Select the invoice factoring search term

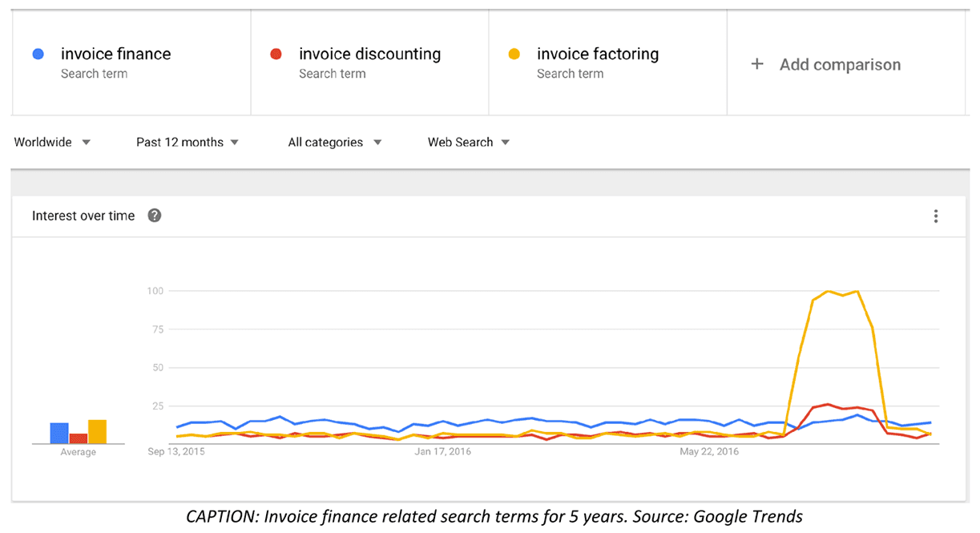tap(598, 55)
